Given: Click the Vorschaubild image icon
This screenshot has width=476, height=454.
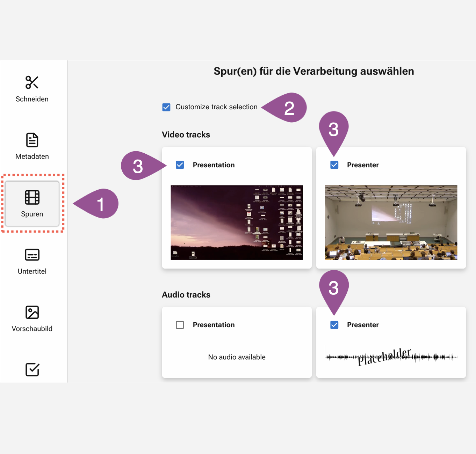Looking at the screenshot, I should pyautogui.click(x=32, y=312).
